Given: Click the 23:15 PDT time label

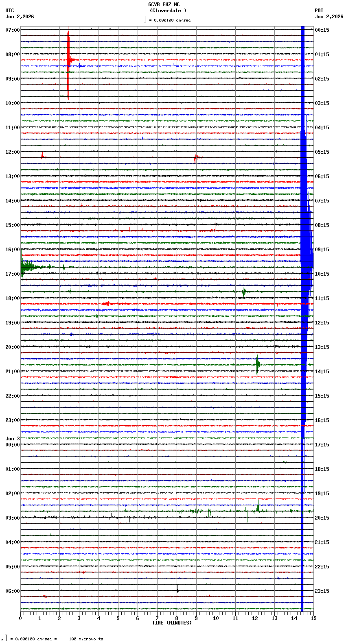Looking at the screenshot, I should [x=322, y=591].
